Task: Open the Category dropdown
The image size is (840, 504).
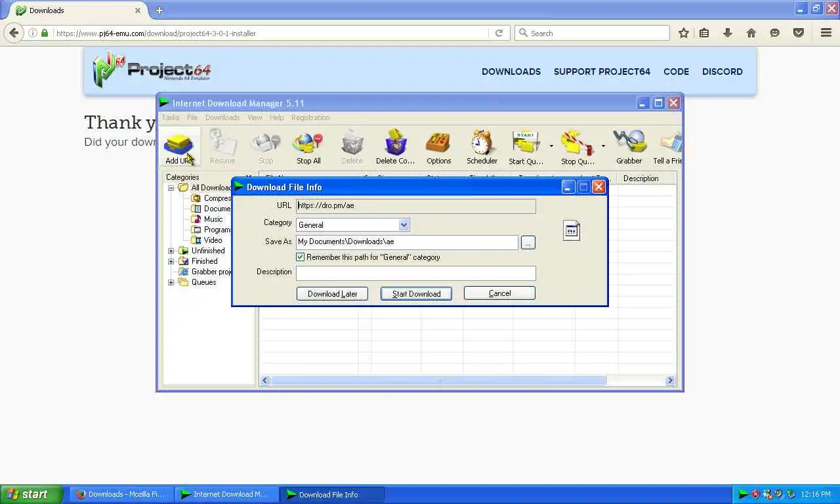Action: point(404,224)
